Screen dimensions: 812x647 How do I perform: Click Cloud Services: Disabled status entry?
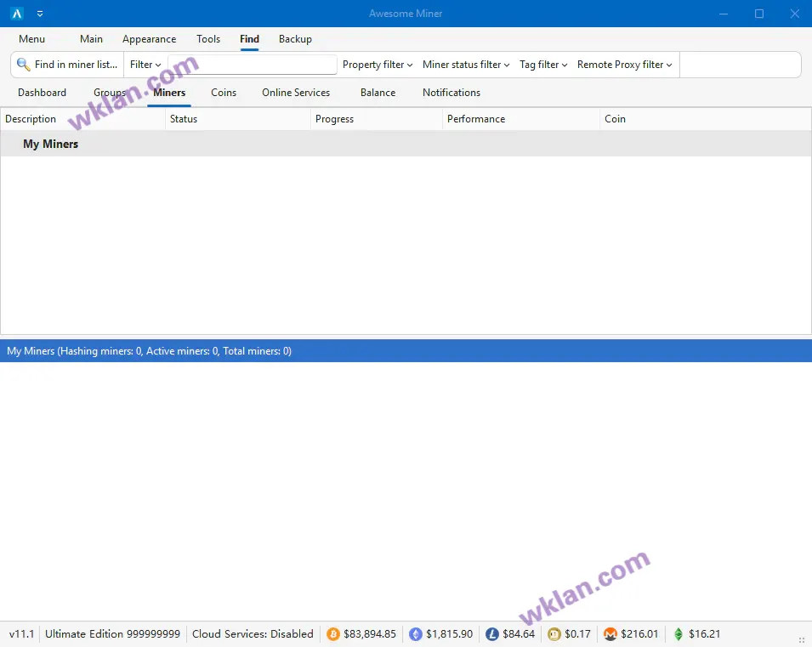click(x=253, y=634)
